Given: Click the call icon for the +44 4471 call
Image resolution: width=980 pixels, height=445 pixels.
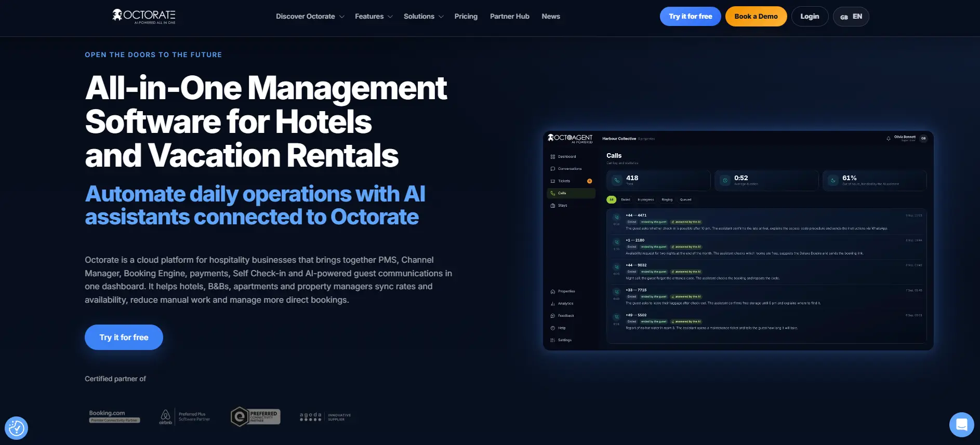Looking at the screenshot, I should pyautogui.click(x=617, y=218).
